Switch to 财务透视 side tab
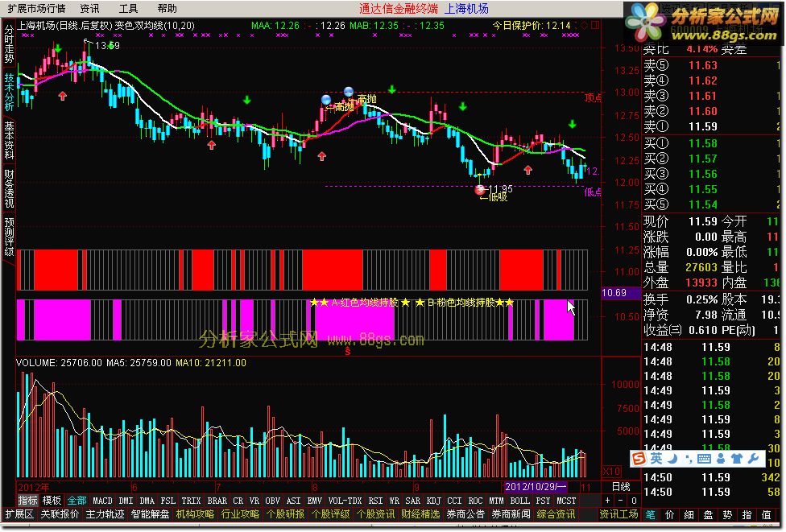 pos(9,188)
